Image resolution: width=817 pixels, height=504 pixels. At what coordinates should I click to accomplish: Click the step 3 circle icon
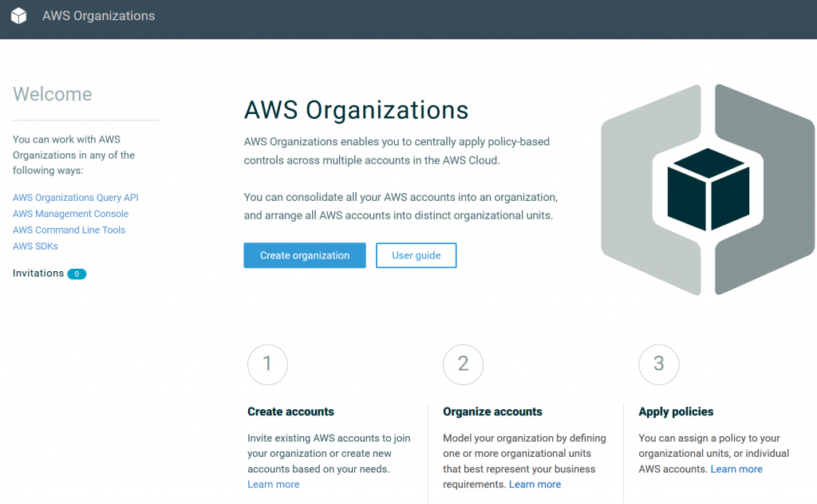click(658, 364)
